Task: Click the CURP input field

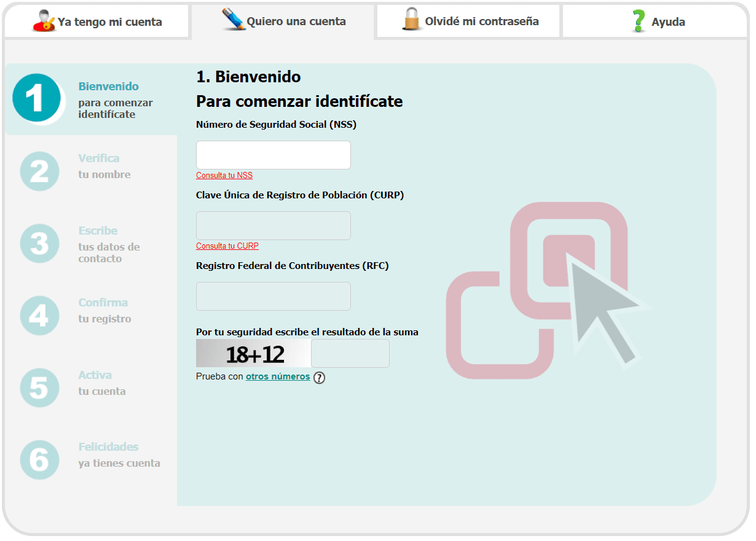Action: click(274, 225)
